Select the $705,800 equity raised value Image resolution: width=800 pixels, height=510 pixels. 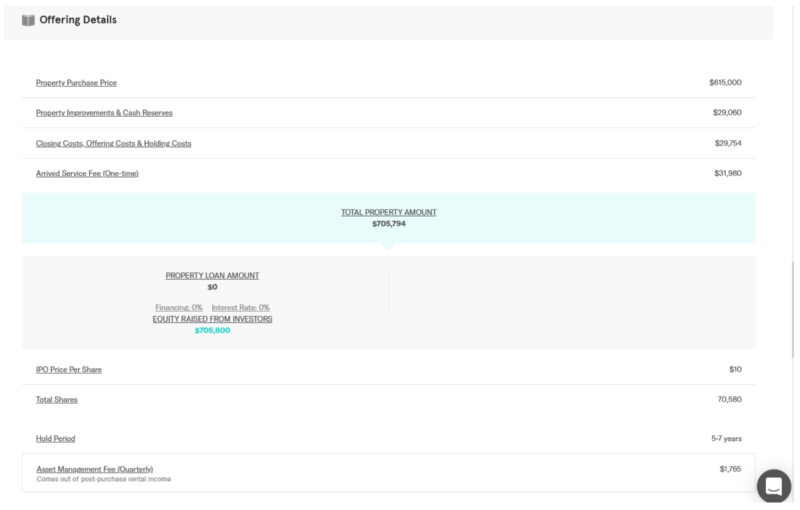(x=212, y=330)
